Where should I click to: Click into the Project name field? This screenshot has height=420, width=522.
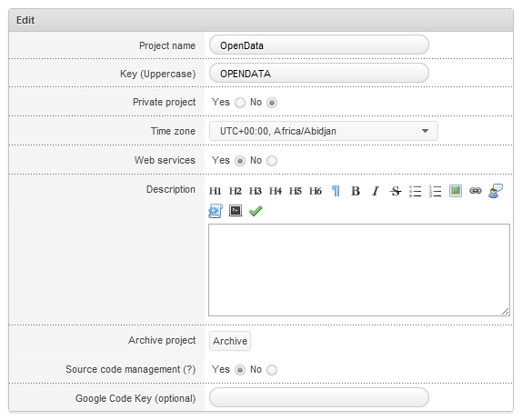pyautogui.click(x=319, y=45)
